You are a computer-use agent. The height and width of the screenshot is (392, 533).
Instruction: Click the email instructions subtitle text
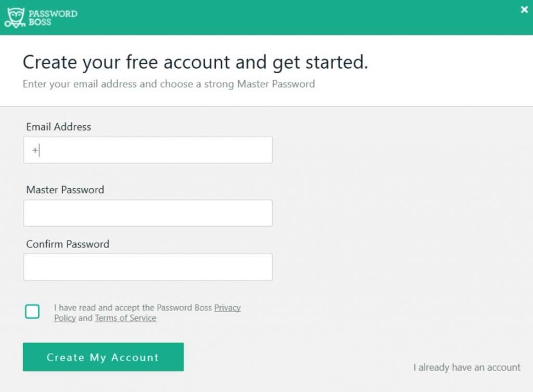(x=168, y=84)
